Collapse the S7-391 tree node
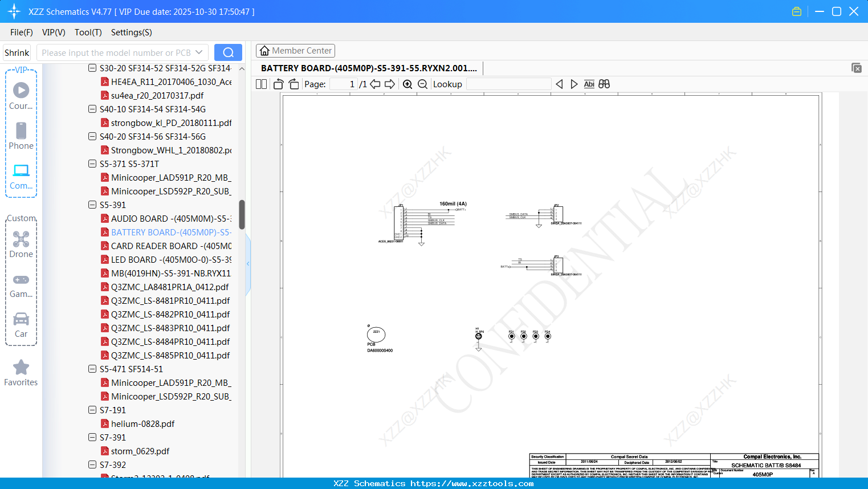The image size is (868, 489). (x=92, y=437)
